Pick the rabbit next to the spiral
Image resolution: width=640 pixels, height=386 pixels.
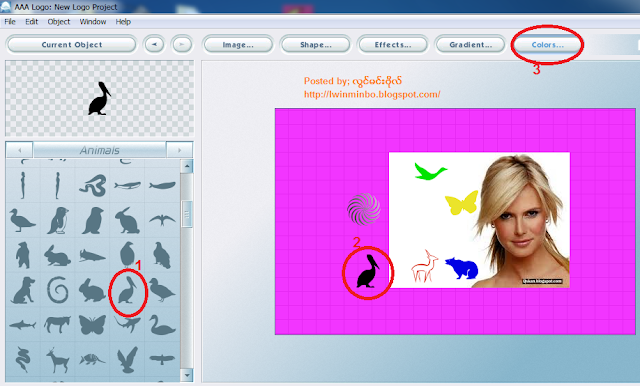pos(92,291)
